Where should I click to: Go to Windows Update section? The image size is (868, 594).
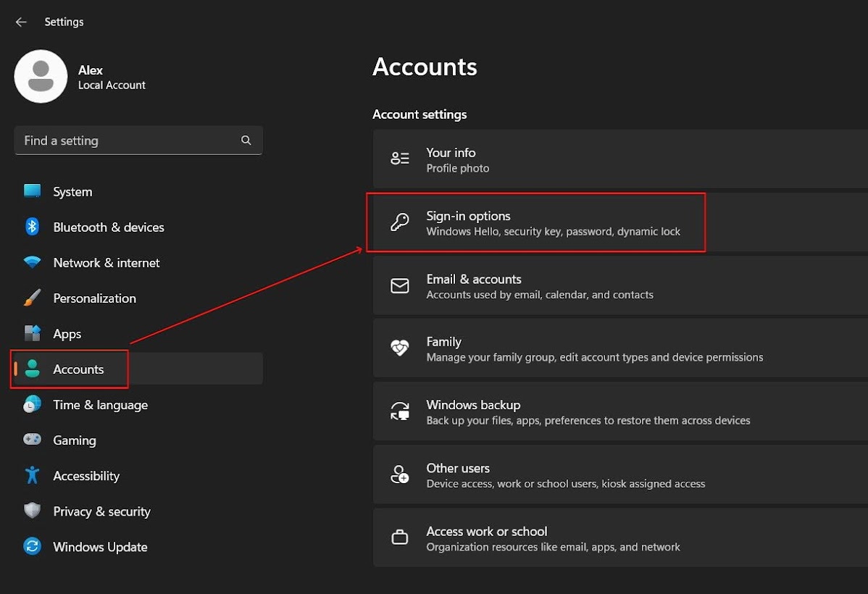(100, 547)
